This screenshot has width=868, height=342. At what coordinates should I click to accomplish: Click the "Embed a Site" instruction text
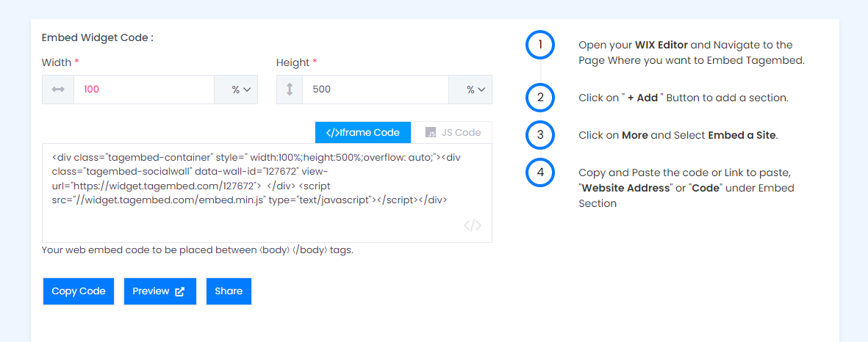pyautogui.click(x=678, y=135)
